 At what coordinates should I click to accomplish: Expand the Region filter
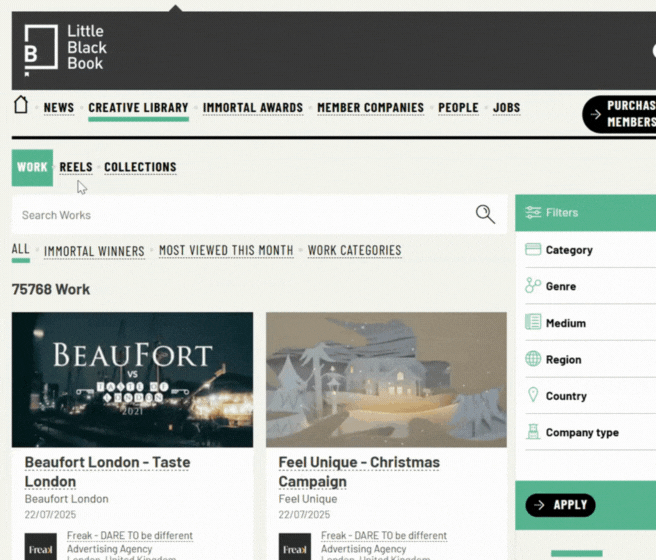(x=590, y=360)
